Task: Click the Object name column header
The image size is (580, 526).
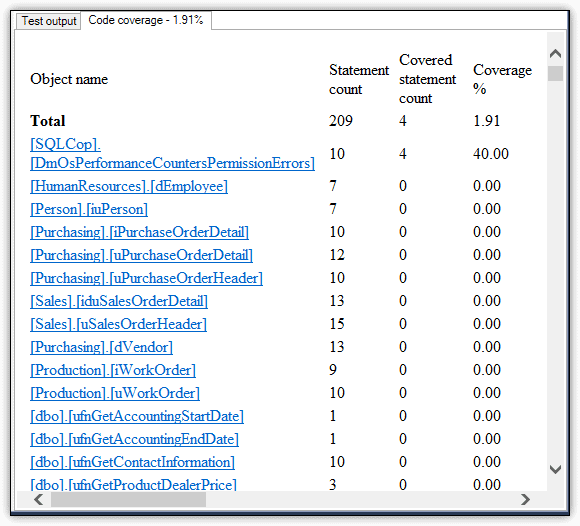Action: pos(69,79)
